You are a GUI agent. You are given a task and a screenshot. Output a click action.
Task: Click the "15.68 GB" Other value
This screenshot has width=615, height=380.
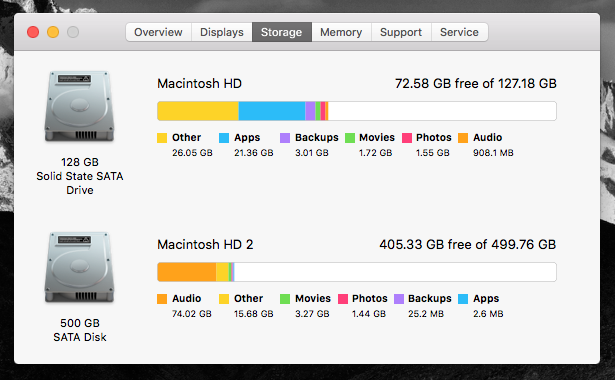pyautogui.click(x=254, y=314)
